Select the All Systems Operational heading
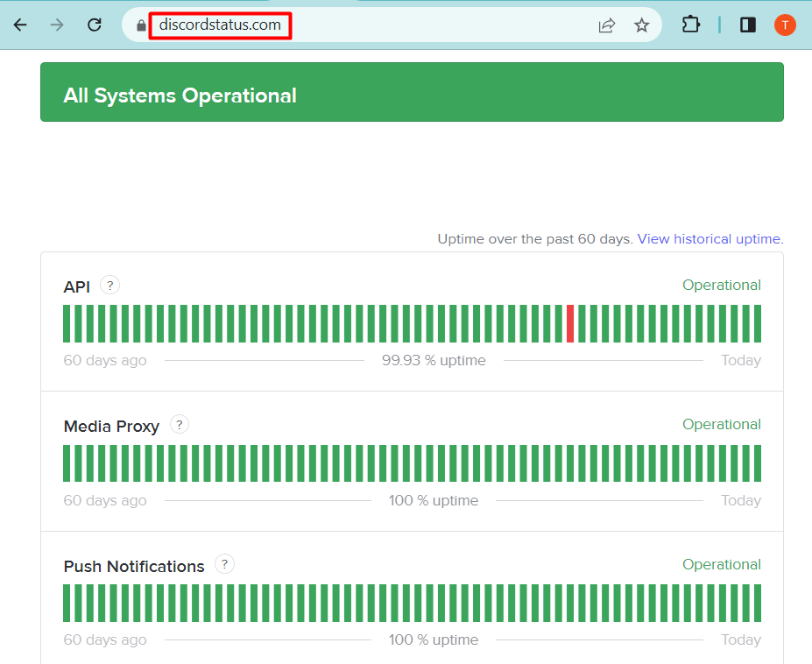This screenshot has width=812, height=664. [x=180, y=95]
